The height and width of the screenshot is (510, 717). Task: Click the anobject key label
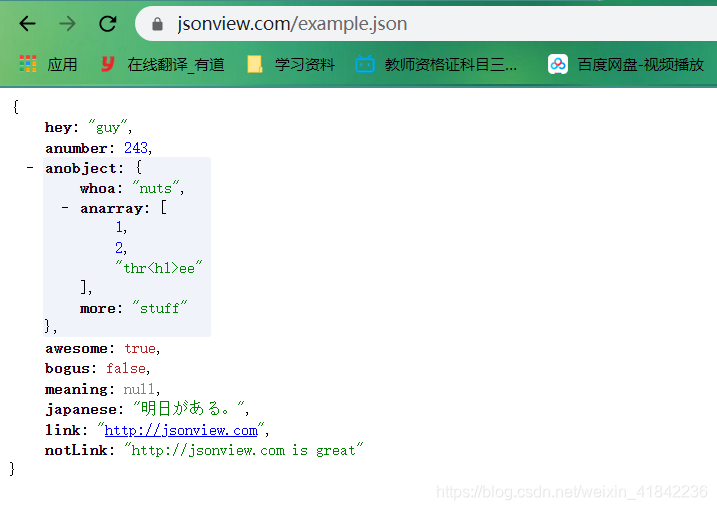80,168
